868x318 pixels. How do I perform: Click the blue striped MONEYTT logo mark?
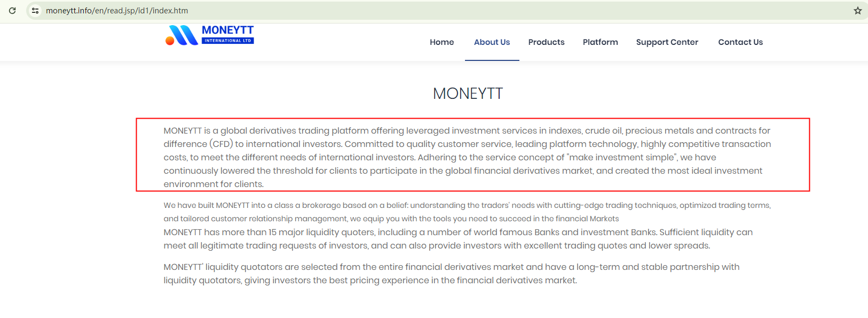[185, 35]
